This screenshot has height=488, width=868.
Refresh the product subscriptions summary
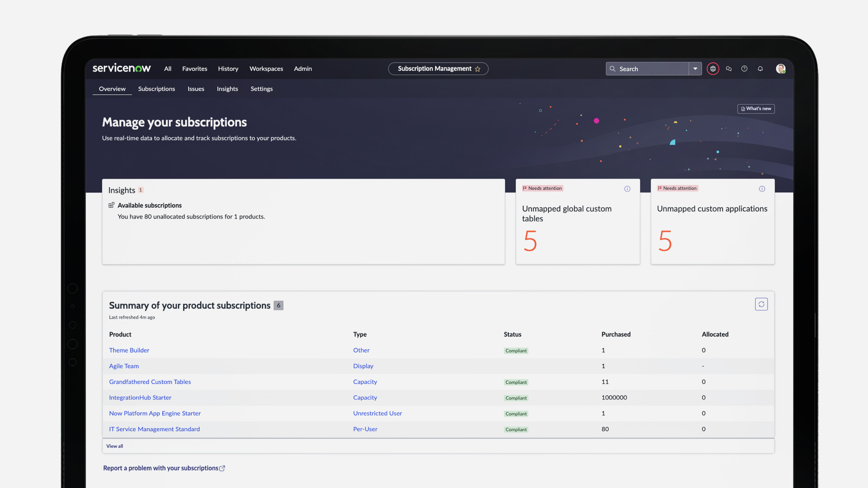761,304
